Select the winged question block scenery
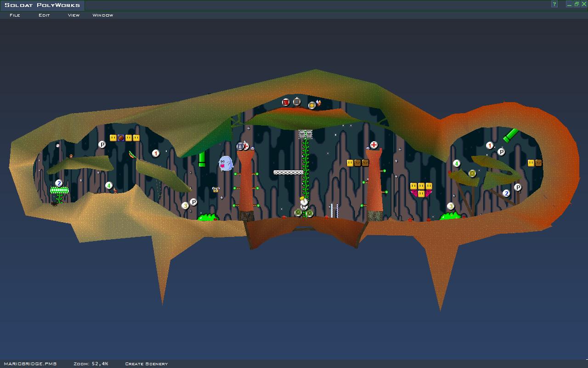This screenshot has height=368, width=588. [215, 190]
